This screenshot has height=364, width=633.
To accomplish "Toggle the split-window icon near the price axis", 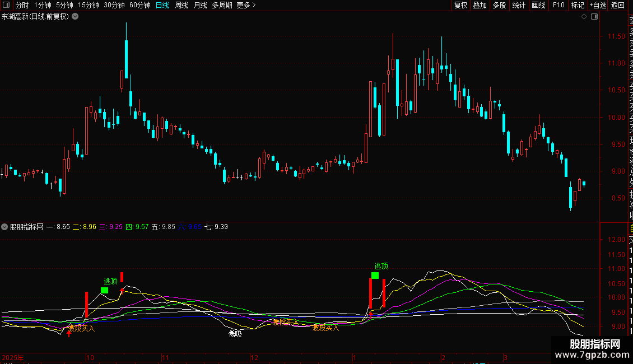I will 594,17.
